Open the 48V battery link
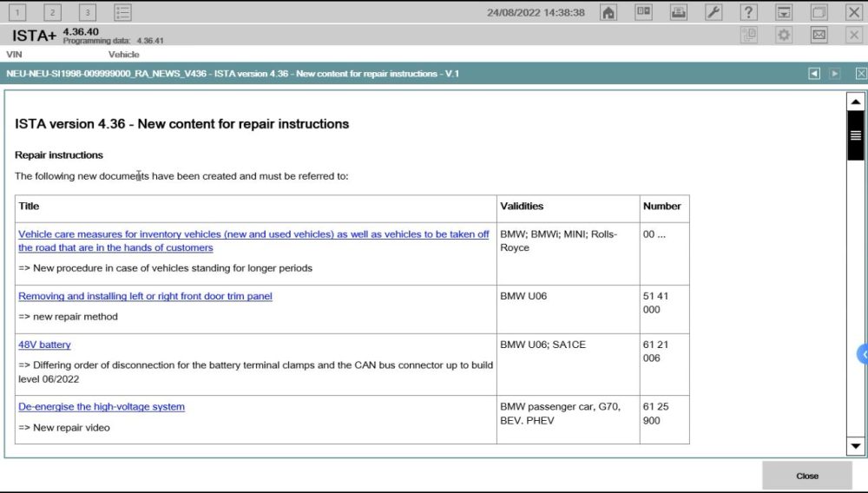Viewport: 868px width, 493px height. tap(44, 345)
